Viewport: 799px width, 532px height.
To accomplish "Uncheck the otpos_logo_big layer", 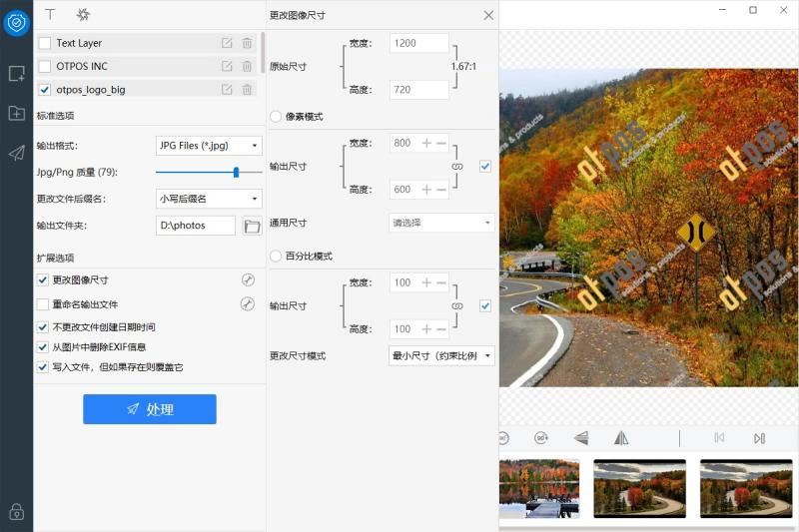I will 44,89.
